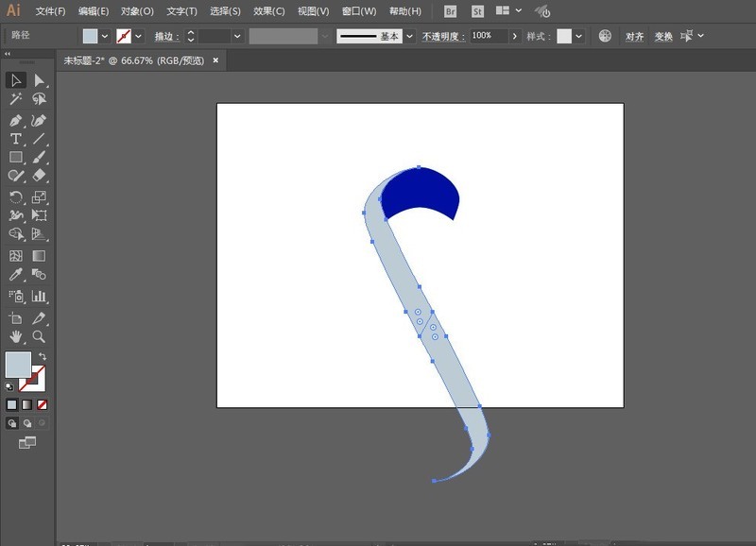Pick the Eyedropper tool
Viewport: 756px width, 546px height.
pos(16,273)
